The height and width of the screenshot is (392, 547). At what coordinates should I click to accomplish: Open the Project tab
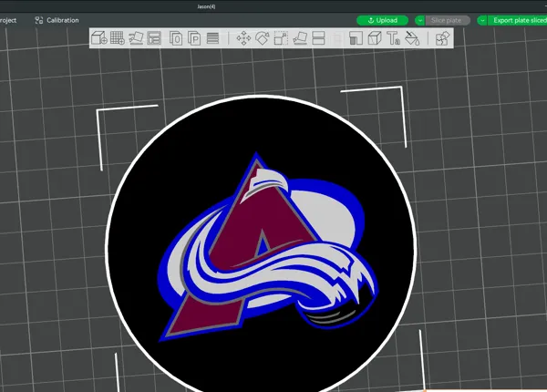pyautogui.click(x=7, y=20)
